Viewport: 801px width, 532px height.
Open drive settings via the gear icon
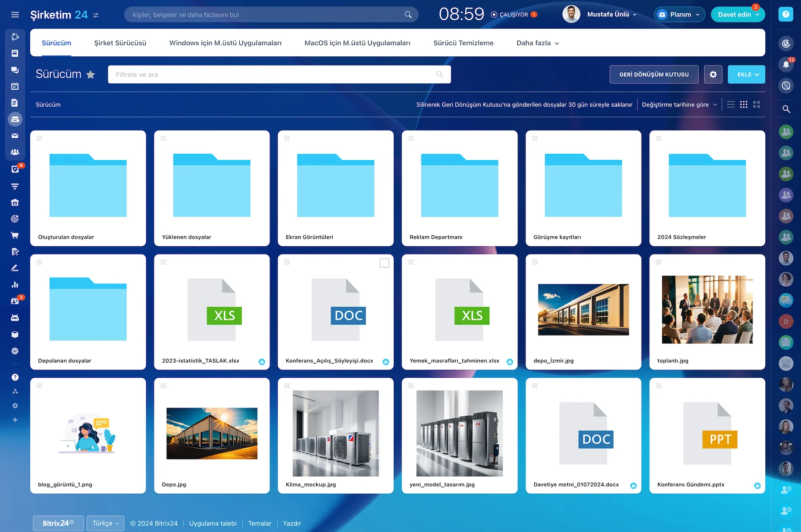click(x=713, y=74)
